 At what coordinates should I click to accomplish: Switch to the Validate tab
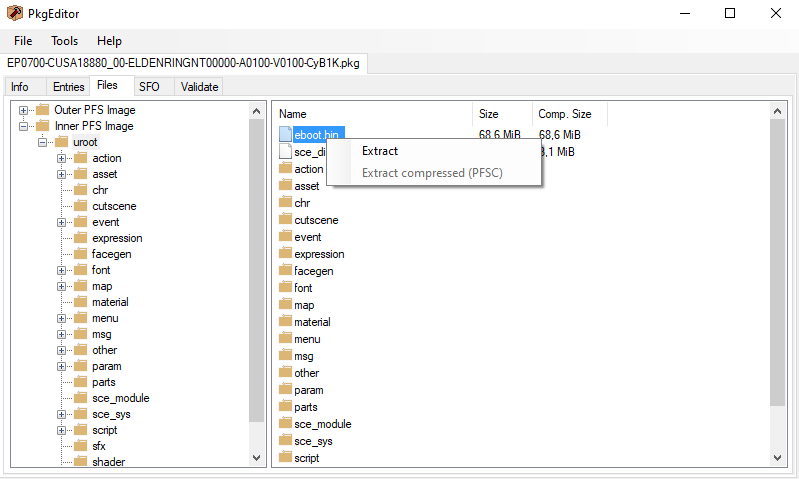coord(199,87)
